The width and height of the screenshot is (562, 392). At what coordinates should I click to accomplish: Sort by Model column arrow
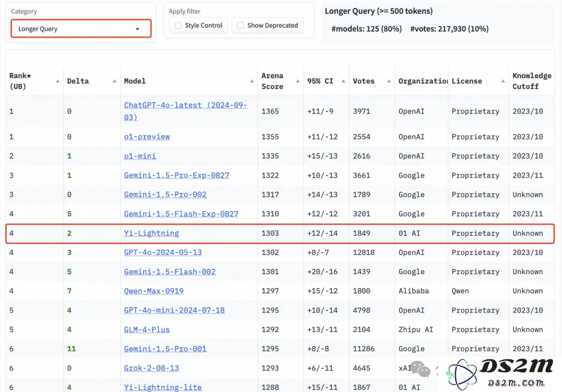(x=252, y=81)
